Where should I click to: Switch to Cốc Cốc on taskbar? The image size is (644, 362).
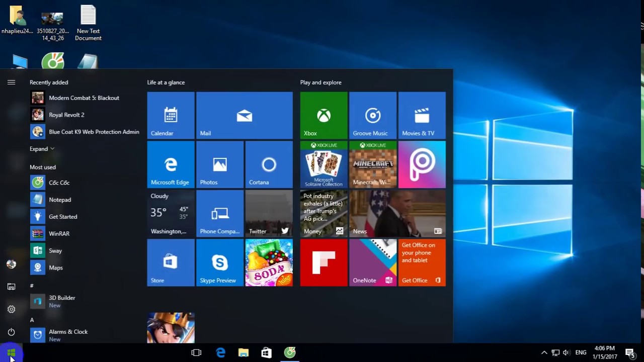tap(290, 353)
